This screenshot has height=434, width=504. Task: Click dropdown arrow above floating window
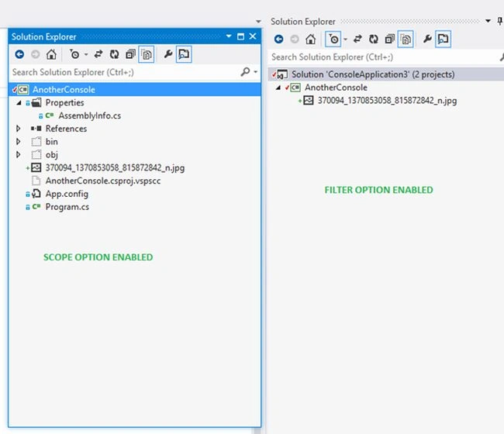pyautogui.click(x=258, y=22)
